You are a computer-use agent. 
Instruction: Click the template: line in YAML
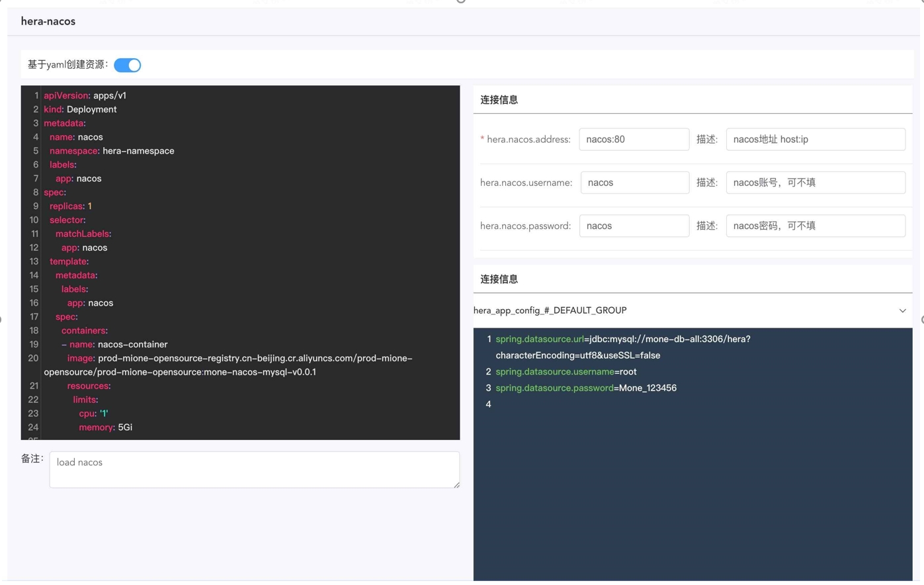coord(69,261)
